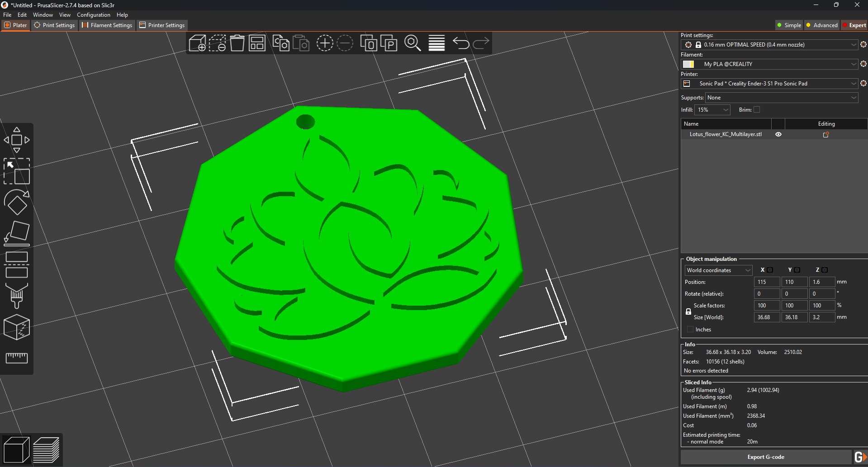Activate the Place on face tool
The image size is (868, 467).
(17, 232)
